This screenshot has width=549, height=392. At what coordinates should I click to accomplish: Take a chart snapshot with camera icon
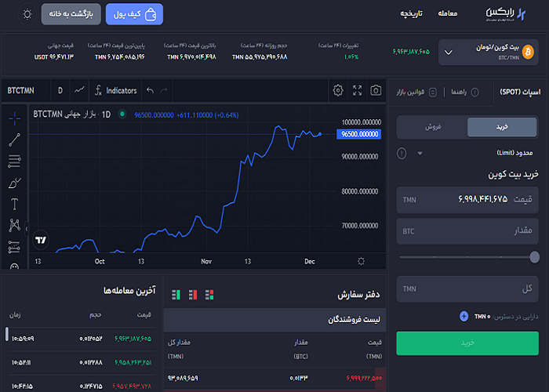tap(376, 90)
